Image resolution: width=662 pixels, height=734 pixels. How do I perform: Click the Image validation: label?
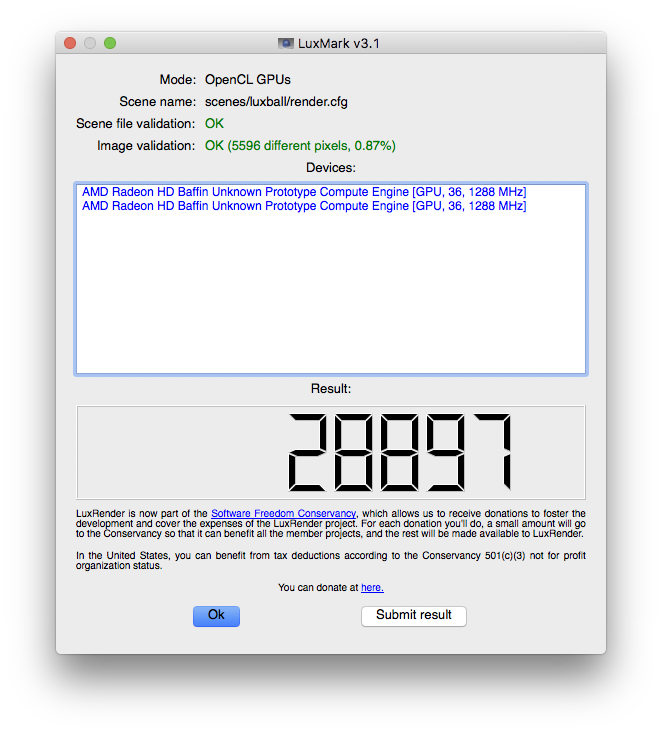pos(146,146)
